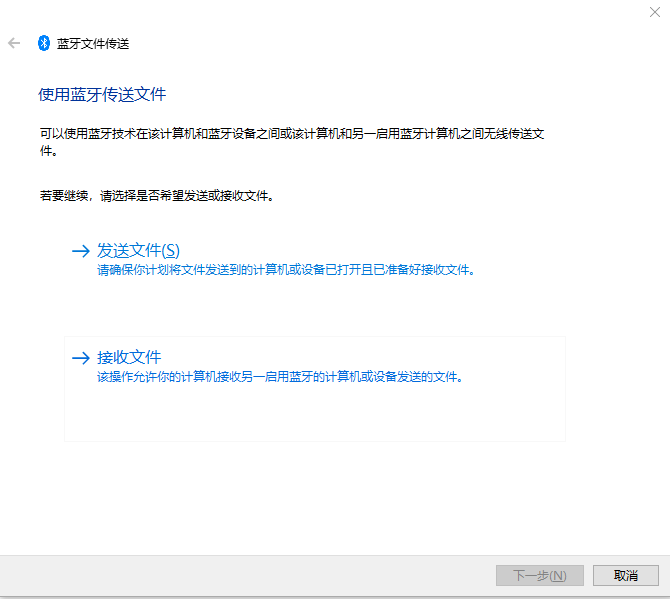This screenshot has width=670, height=599.
Task: Click the 取消 button
Action: 626,576
